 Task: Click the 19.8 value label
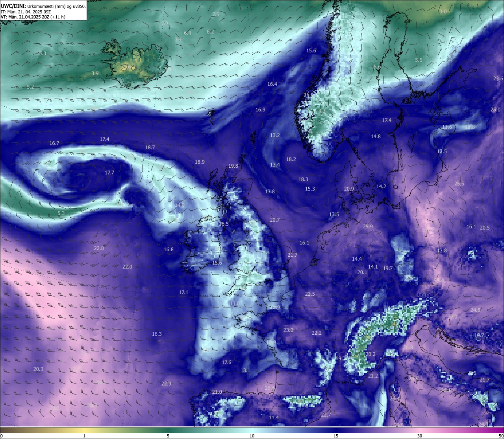233,166
